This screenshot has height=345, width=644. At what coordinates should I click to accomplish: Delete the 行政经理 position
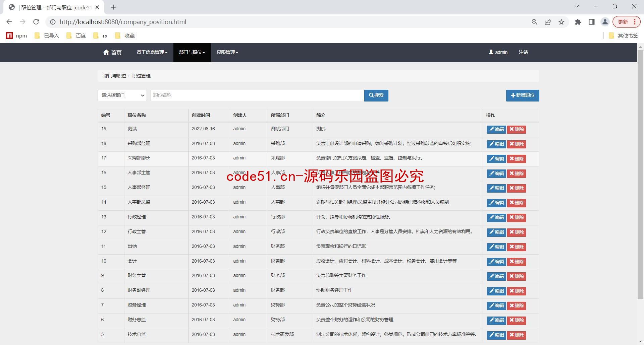click(517, 217)
